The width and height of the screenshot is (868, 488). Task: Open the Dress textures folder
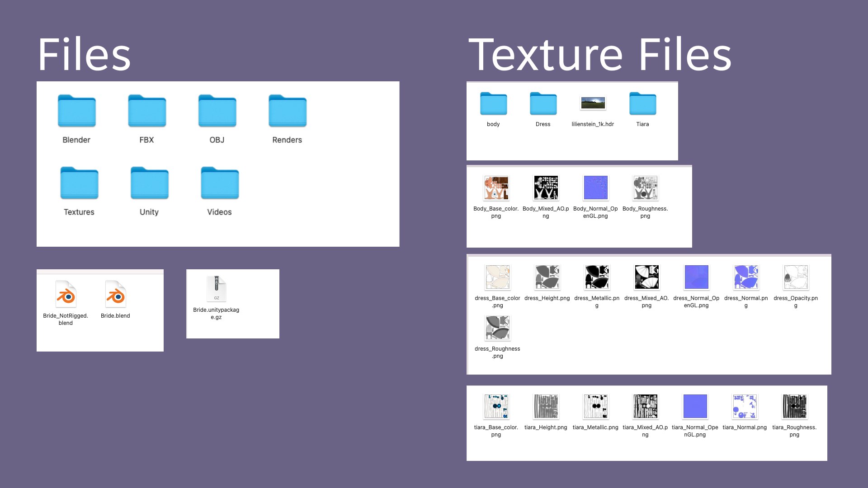pos(543,103)
